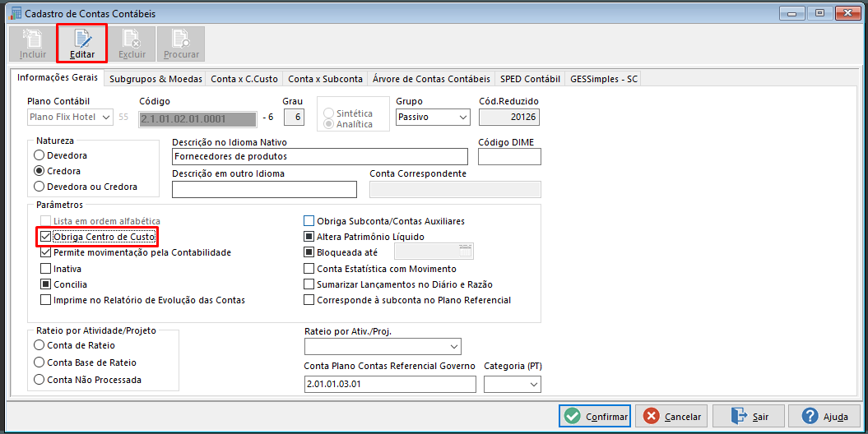Click the Ajuda button
This screenshot has width=868, height=434.
(824, 416)
